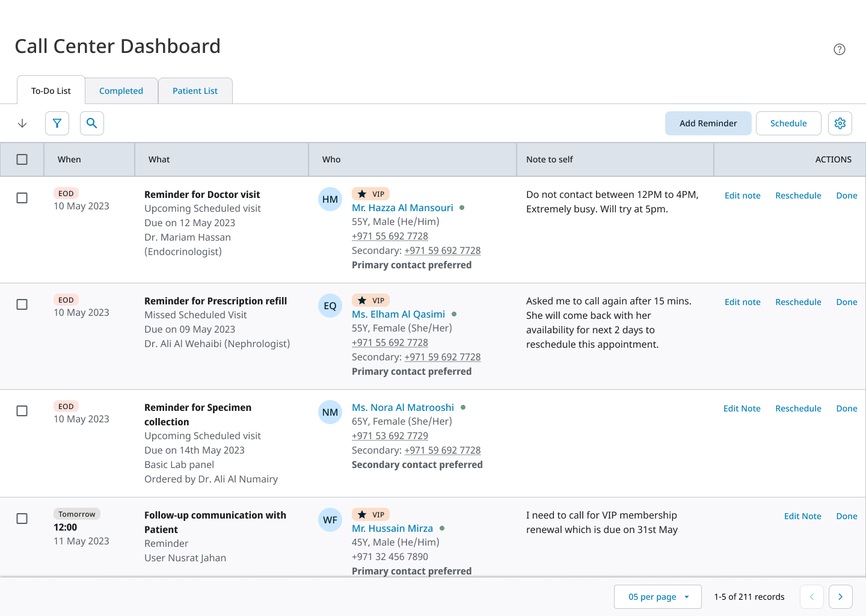Open patient Mr. Hazza Al Mansouri
Image resolution: width=866 pixels, height=616 pixels.
click(x=402, y=208)
